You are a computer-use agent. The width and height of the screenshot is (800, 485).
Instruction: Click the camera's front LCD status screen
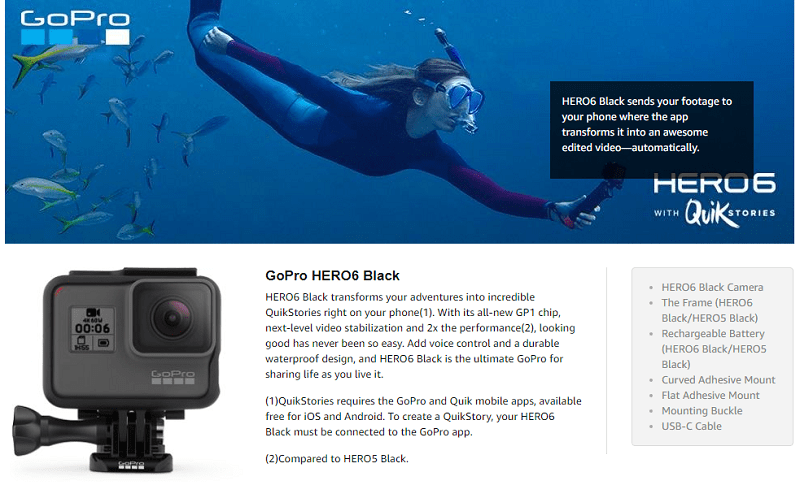coord(92,329)
